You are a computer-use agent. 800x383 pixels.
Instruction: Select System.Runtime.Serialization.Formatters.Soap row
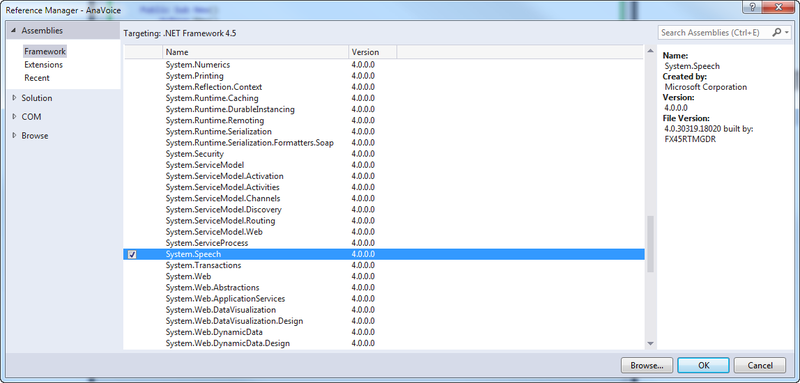(384, 143)
